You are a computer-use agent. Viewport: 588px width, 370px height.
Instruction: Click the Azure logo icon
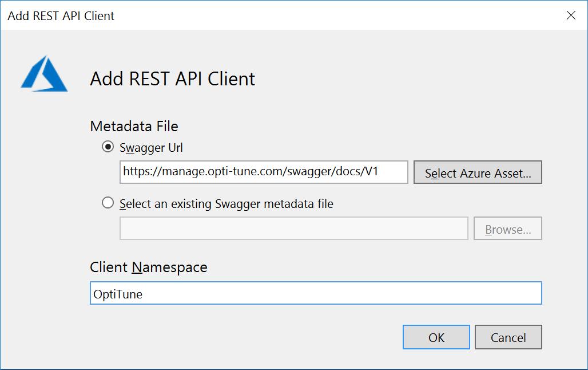pyautogui.click(x=45, y=74)
